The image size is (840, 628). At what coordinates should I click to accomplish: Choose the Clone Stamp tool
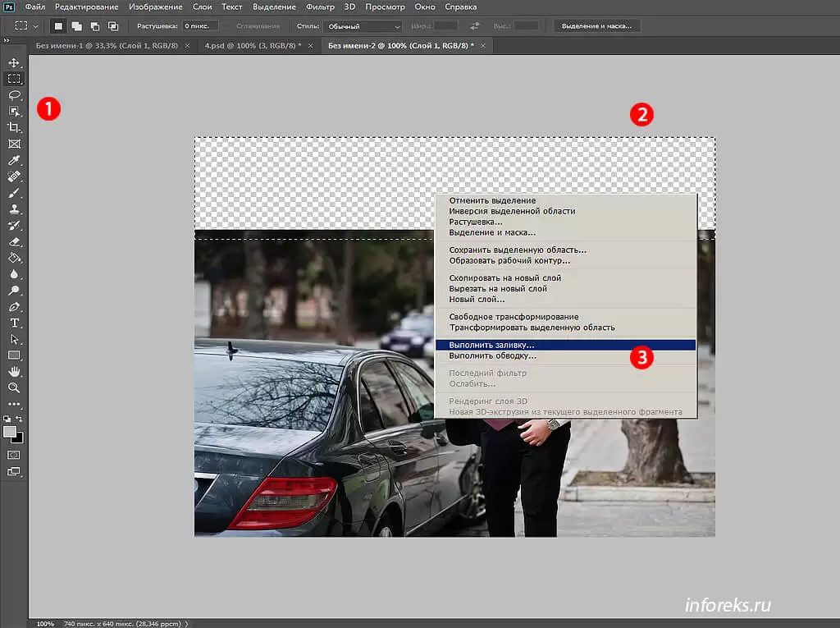(x=14, y=209)
